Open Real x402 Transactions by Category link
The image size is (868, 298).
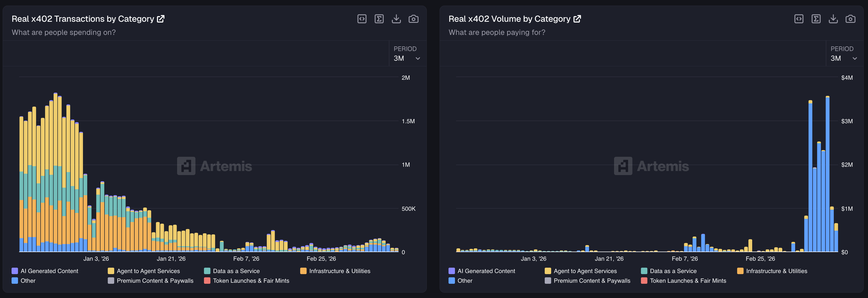(x=161, y=19)
